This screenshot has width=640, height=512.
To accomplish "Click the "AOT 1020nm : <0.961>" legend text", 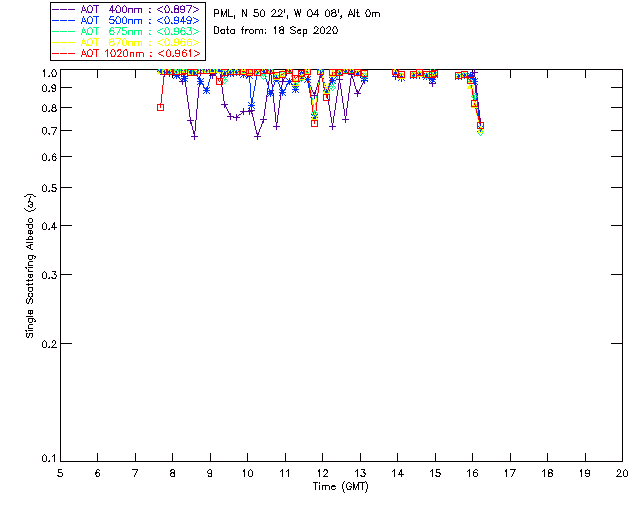I will point(140,53).
